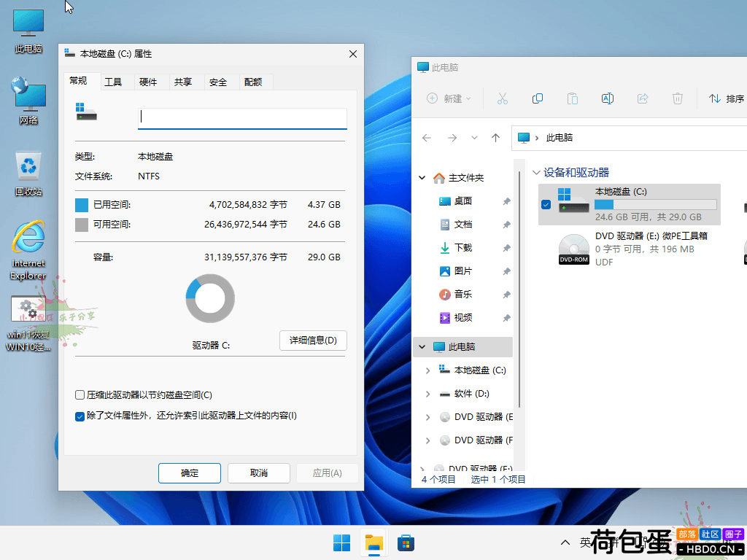Open Microsoft Store from the taskbar
The height and width of the screenshot is (560, 747).
click(406, 542)
